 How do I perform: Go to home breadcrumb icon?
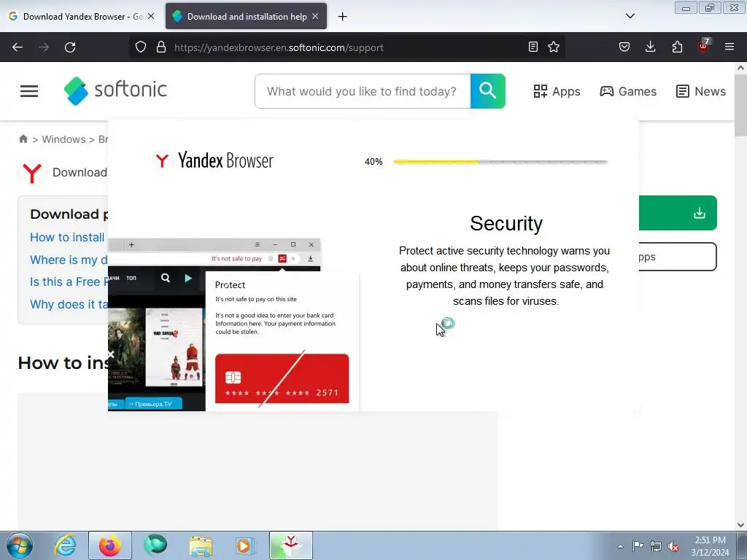point(23,139)
